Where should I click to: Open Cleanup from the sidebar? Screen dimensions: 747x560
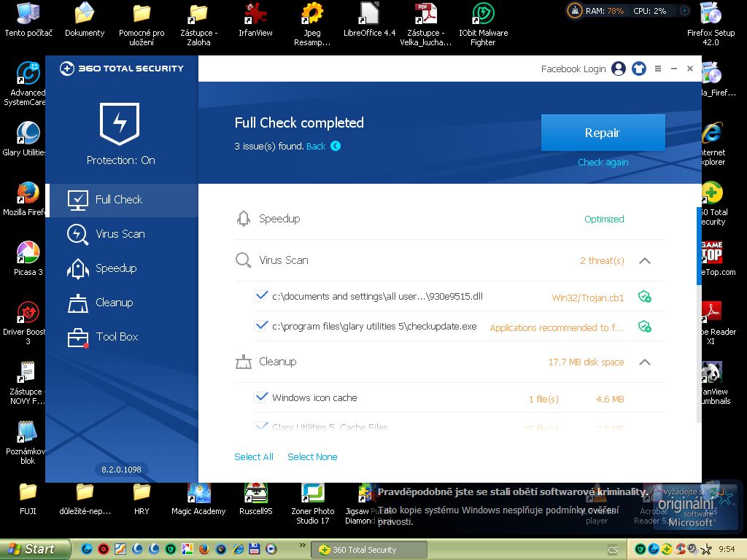[x=122, y=303]
